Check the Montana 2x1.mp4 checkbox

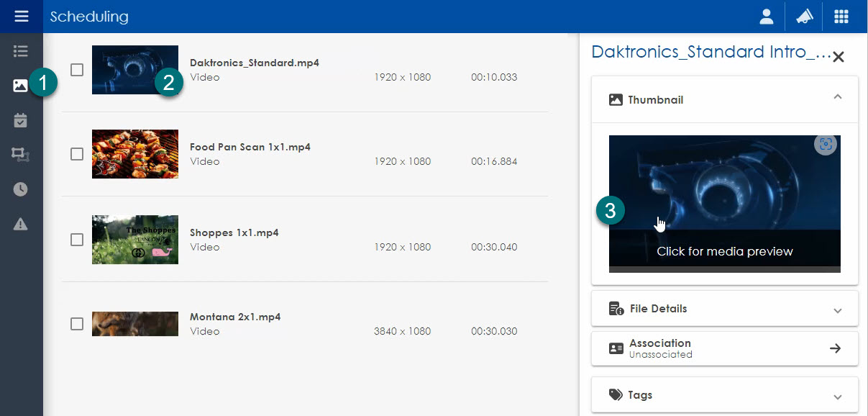(76, 324)
